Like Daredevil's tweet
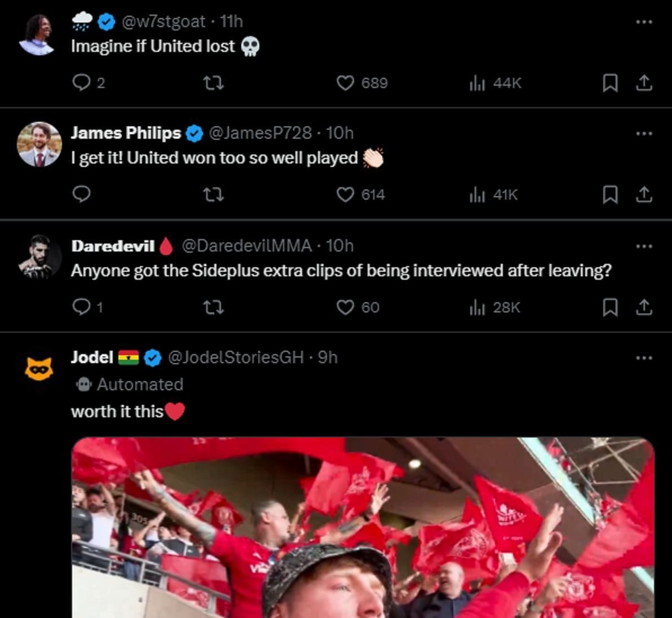 [346, 308]
